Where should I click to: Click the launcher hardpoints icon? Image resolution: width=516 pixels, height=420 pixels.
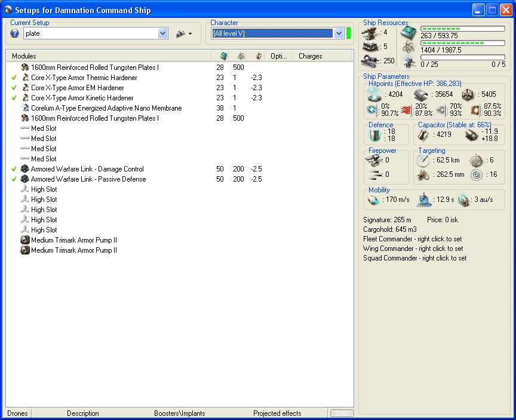click(x=370, y=47)
